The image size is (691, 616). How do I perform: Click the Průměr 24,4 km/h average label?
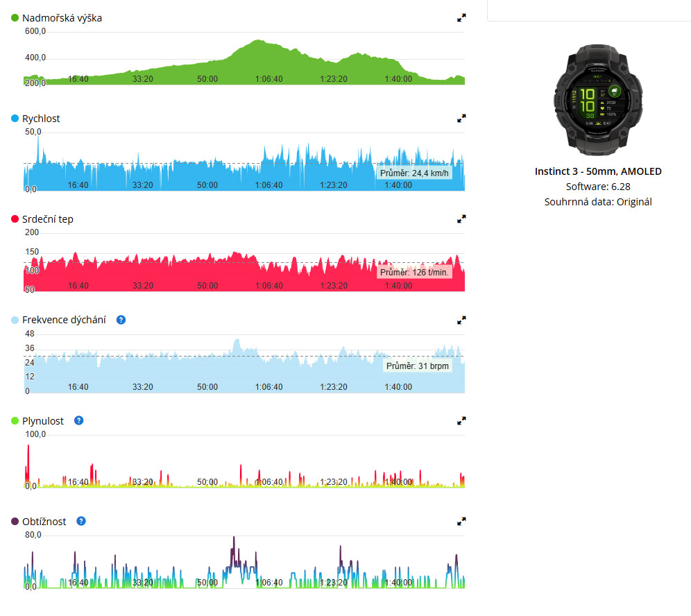pos(415,173)
